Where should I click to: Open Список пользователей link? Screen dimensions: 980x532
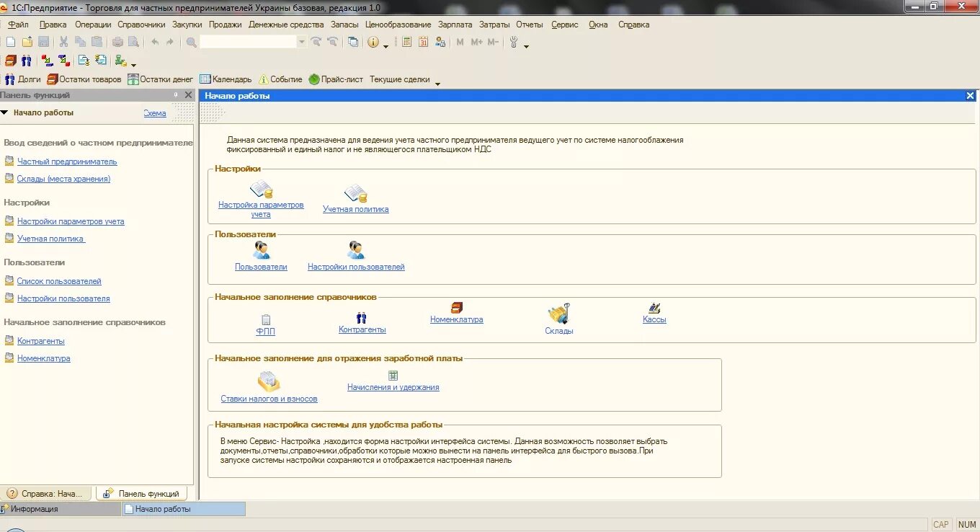(59, 281)
